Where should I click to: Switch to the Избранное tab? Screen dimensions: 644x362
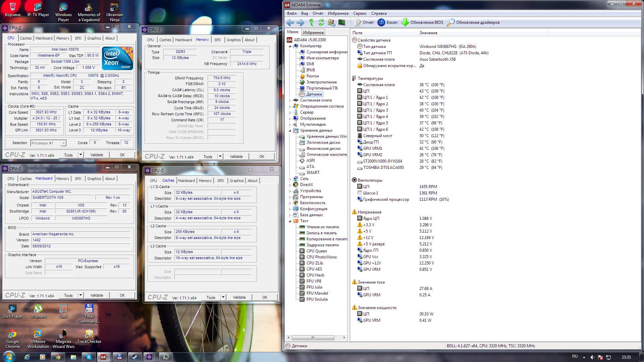[x=313, y=33]
